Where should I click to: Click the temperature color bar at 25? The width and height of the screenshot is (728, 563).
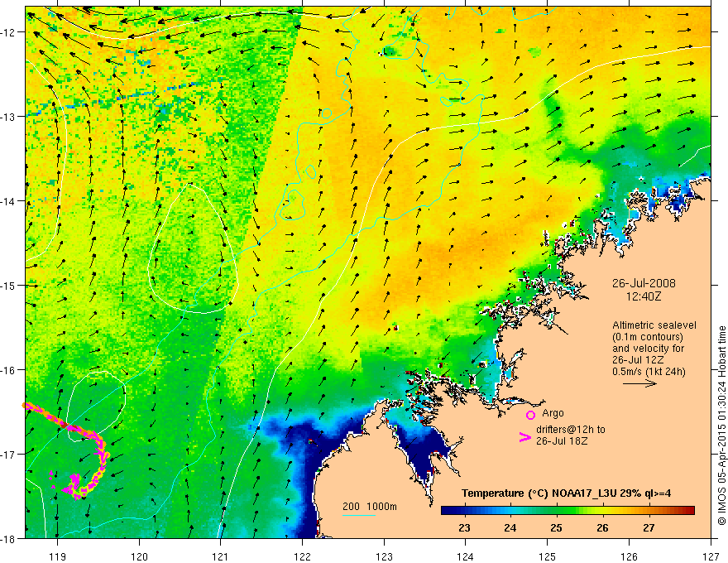pyautogui.click(x=556, y=511)
